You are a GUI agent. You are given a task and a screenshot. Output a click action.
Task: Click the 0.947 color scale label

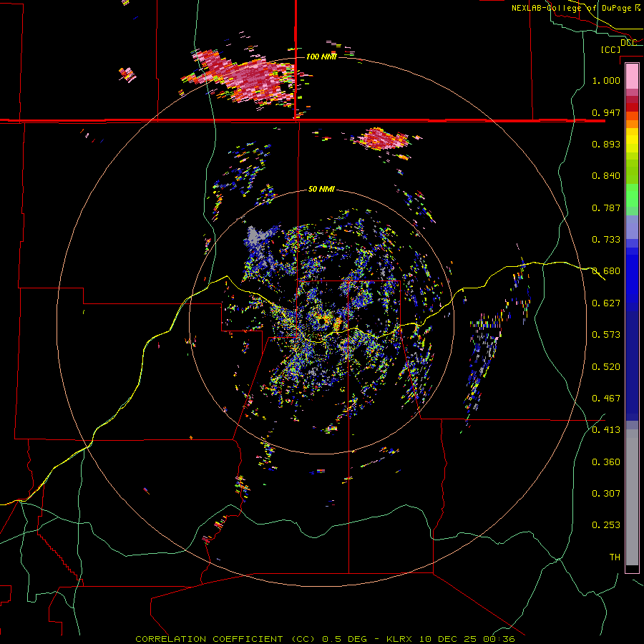coord(606,112)
